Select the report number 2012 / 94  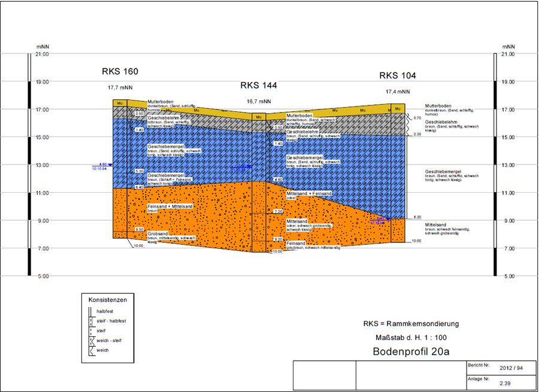point(511,368)
